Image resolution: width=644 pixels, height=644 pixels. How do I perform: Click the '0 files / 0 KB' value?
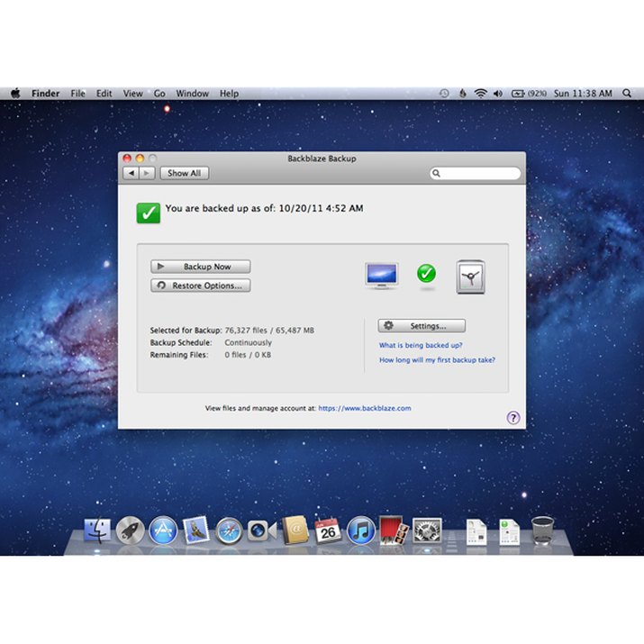point(248,355)
